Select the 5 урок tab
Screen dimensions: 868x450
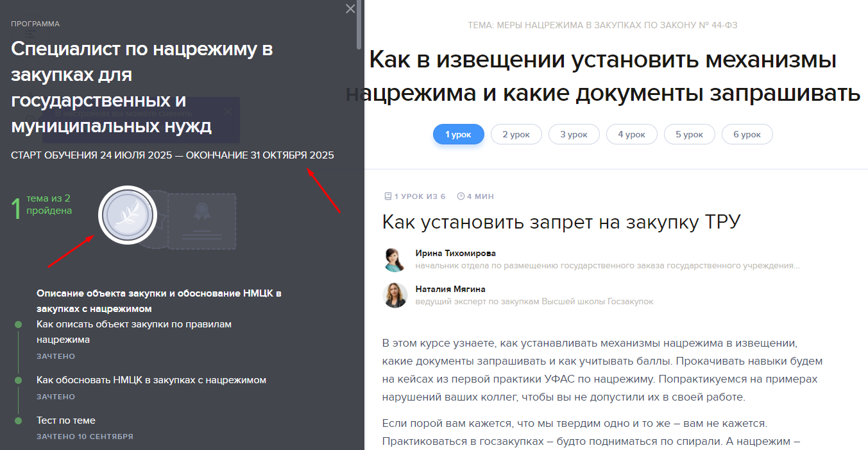[x=689, y=134]
